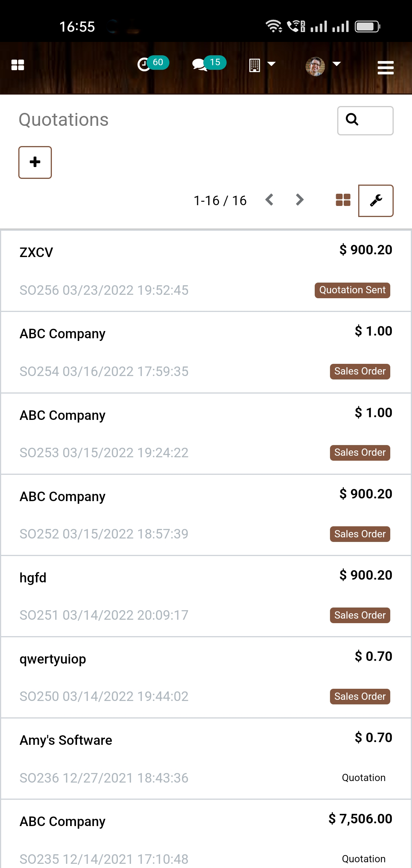Go to next page of quotations
This screenshot has height=868, width=412.
300,200
